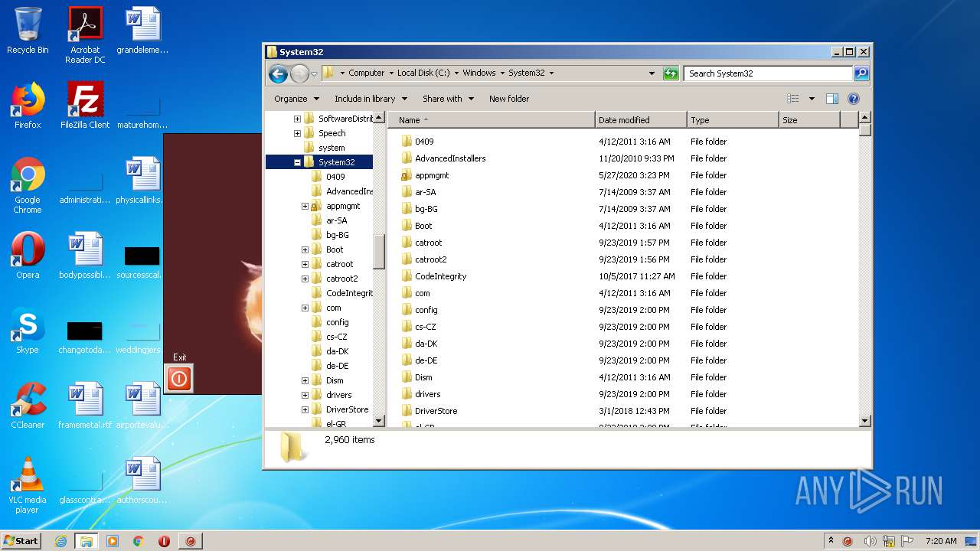This screenshot has height=551, width=980.
Task: Click the red Exit power icon
Action: [179, 378]
